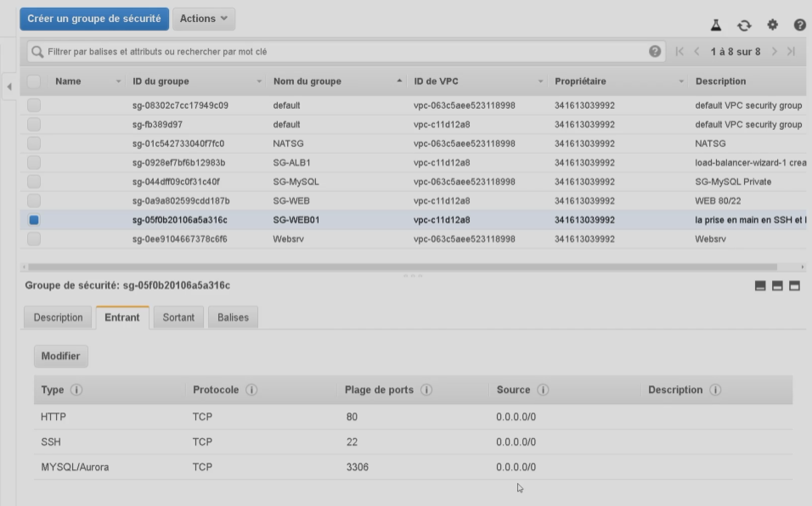Click right arrow of horizontal scrollbar
812x506 pixels.
(x=802, y=267)
